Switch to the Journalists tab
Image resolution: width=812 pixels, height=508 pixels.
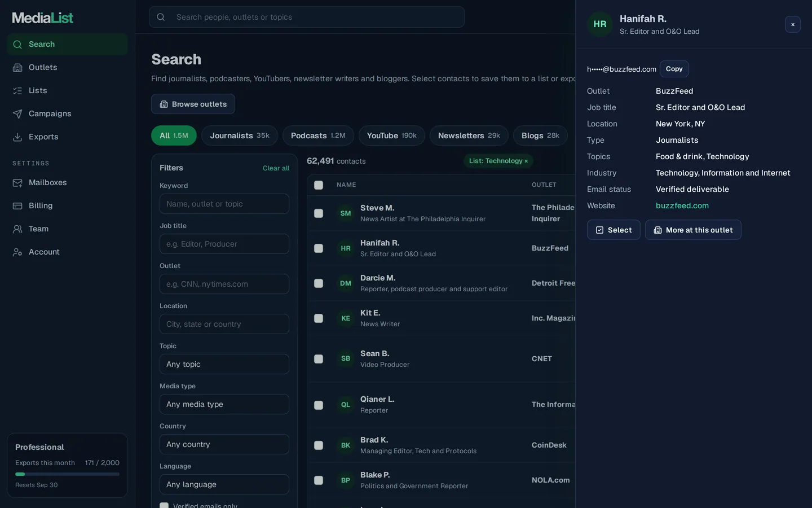pyautogui.click(x=240, y=135)
